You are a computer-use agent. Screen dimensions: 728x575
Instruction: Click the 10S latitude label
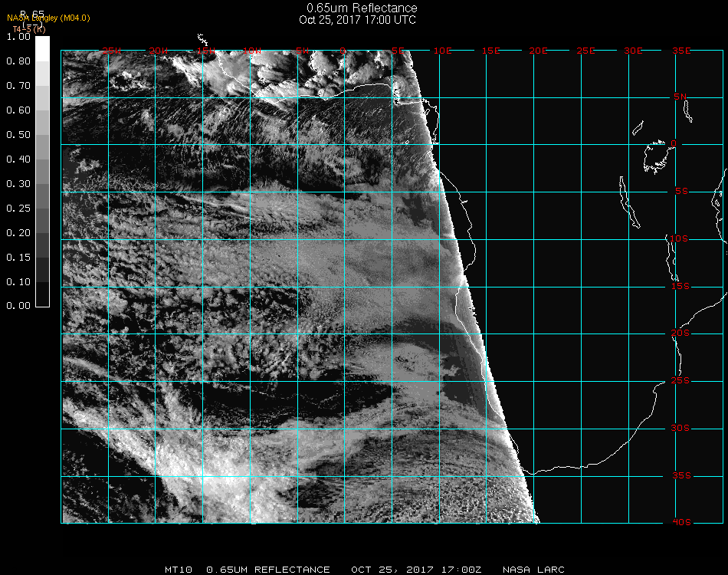[679, 238]
